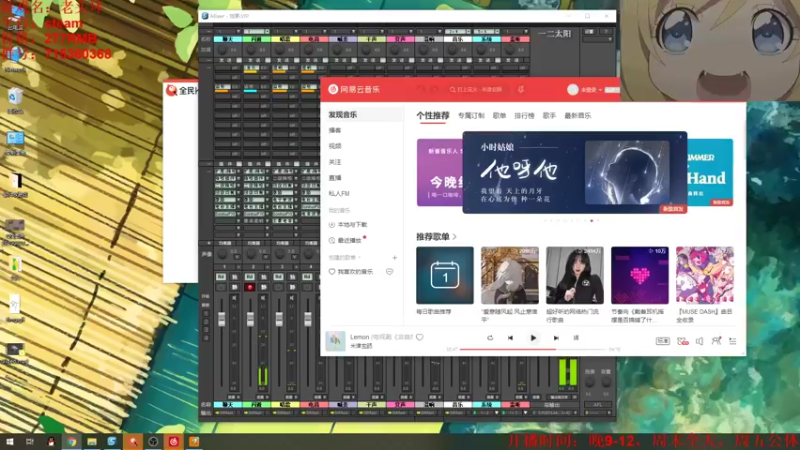Skip to previous track in player bar
Image resolution: width=800 pixels, height=450 pixels.
(x=510, y=338)
